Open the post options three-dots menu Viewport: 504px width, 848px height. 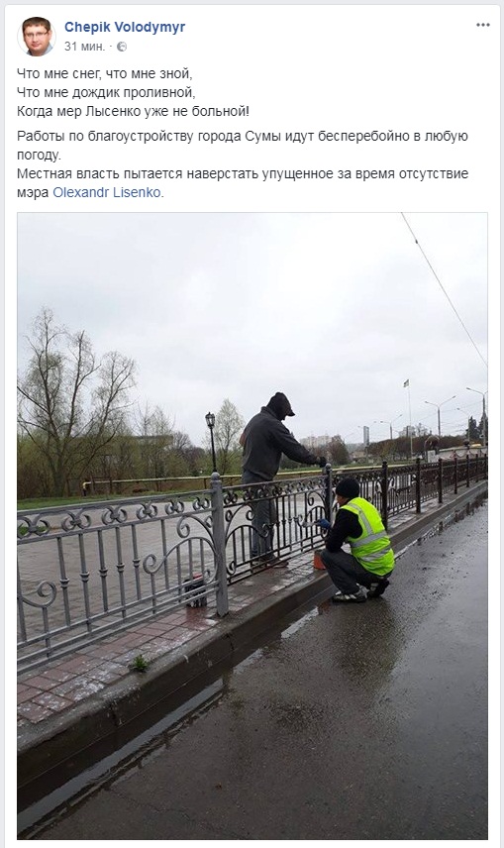483,25
